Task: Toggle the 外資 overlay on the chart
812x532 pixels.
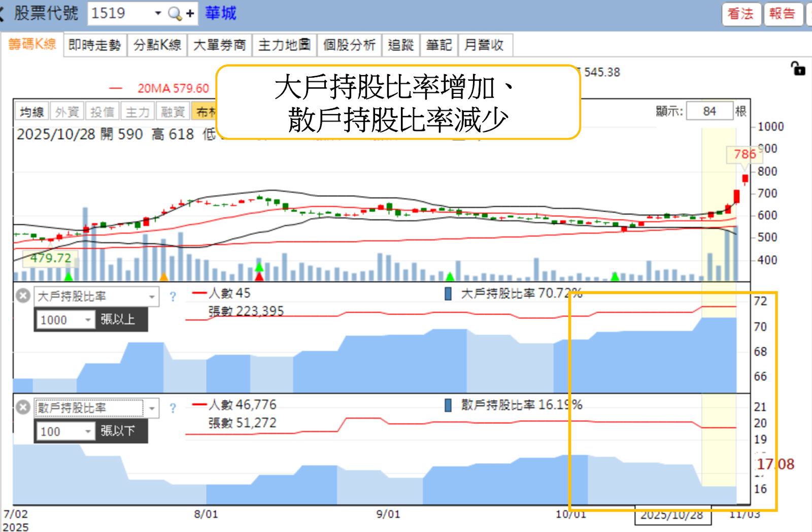Action: click(x=68, y=111)
